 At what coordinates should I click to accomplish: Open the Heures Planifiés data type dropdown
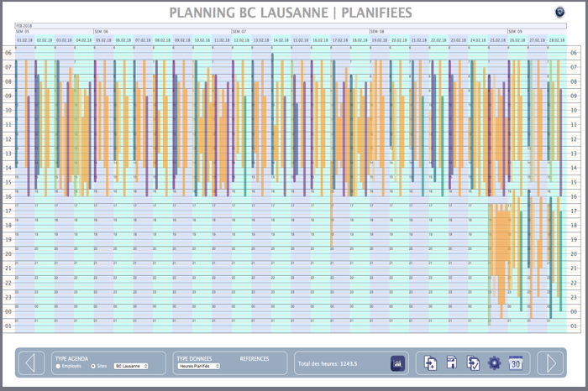[x=198, y=367]
